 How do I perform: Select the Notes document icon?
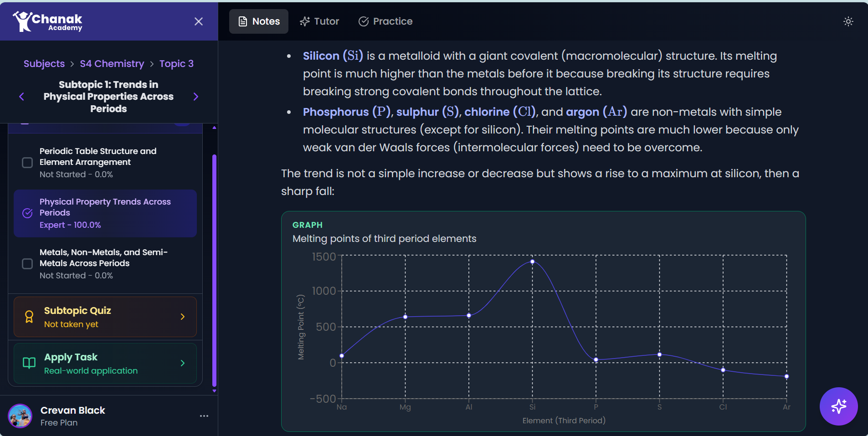[243, 21]
